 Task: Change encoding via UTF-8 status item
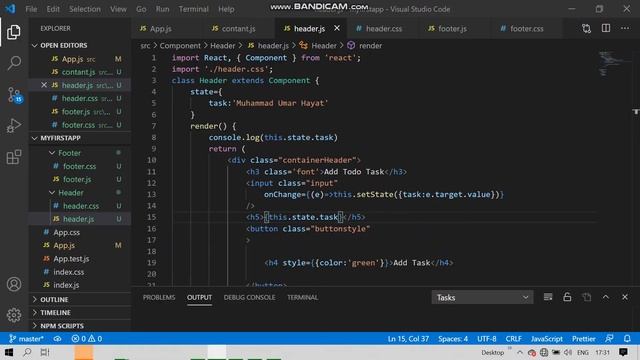click(487, 339)
